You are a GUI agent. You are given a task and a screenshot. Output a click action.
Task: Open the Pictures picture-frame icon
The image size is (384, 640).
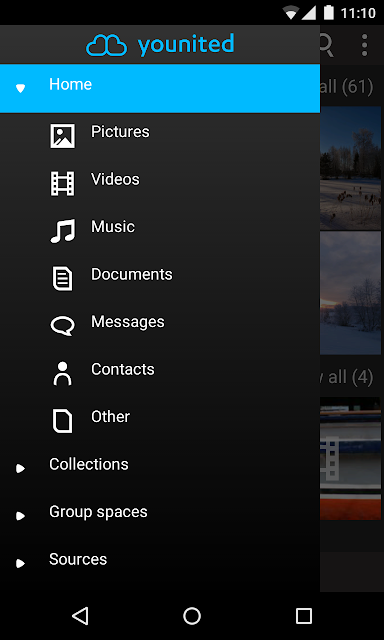pyautogui.click(x=62, y=136)
